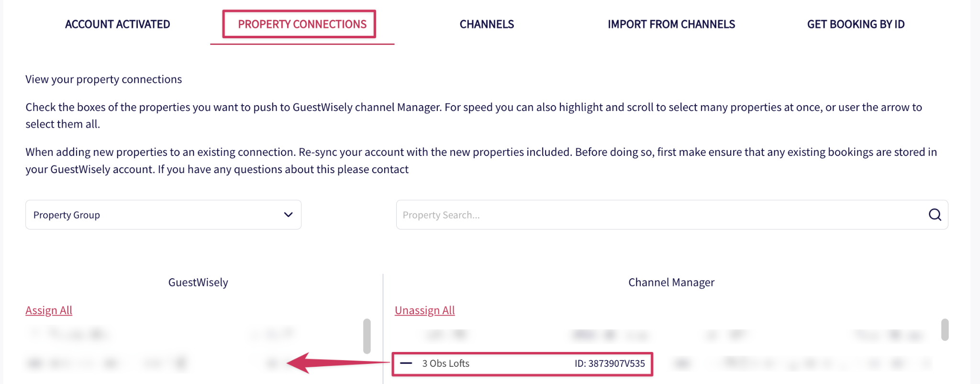Screen dimensions: 980x384
Task: Focus the Property Search field
Action: [672, 215]
